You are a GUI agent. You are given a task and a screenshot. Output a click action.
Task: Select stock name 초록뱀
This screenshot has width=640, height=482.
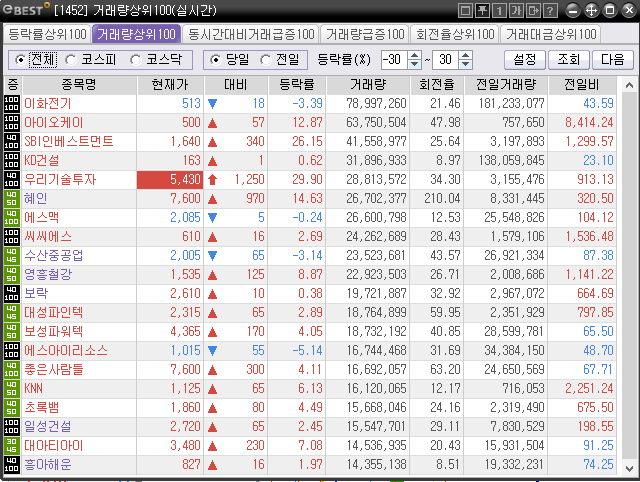point(42,408)
